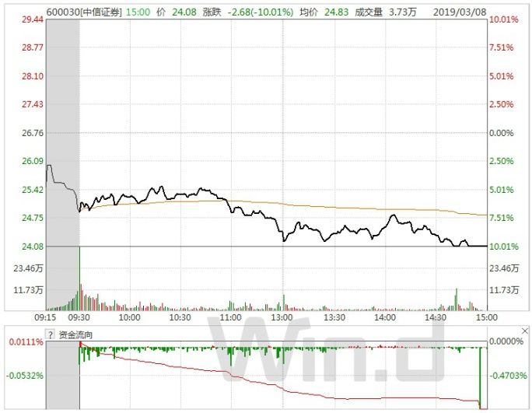Click the stock code 600030[中信证券]
The height and width of the screenshot is (413, 532).
coord(84,12)
